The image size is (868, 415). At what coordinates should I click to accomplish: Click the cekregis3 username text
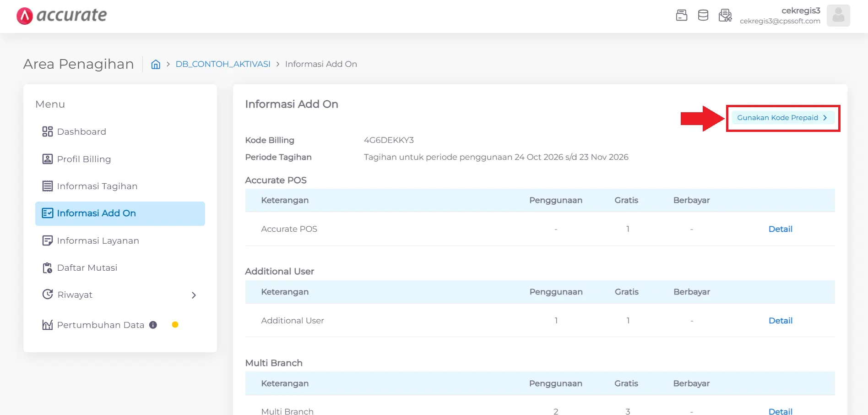coord(801,11)
